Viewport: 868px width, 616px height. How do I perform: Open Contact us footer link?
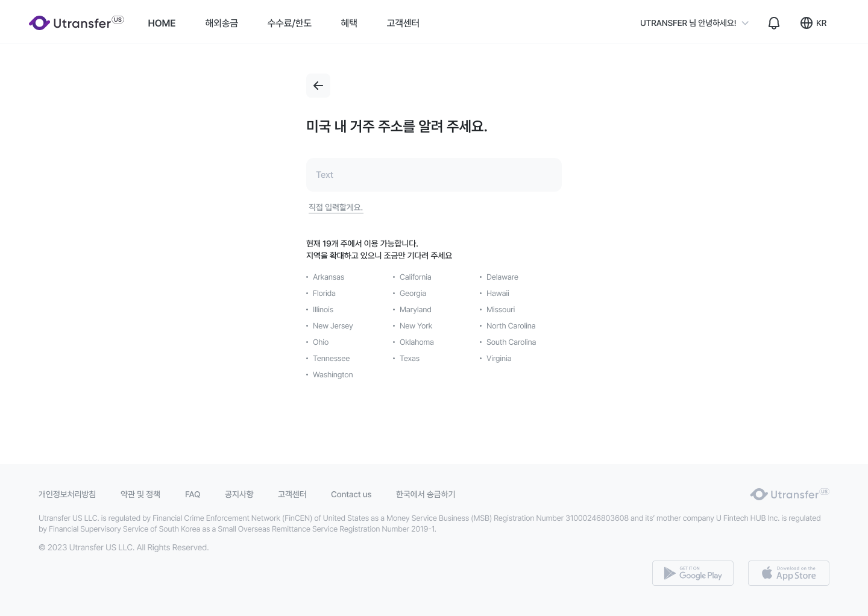pyautogui.click(x=351, y=494)
